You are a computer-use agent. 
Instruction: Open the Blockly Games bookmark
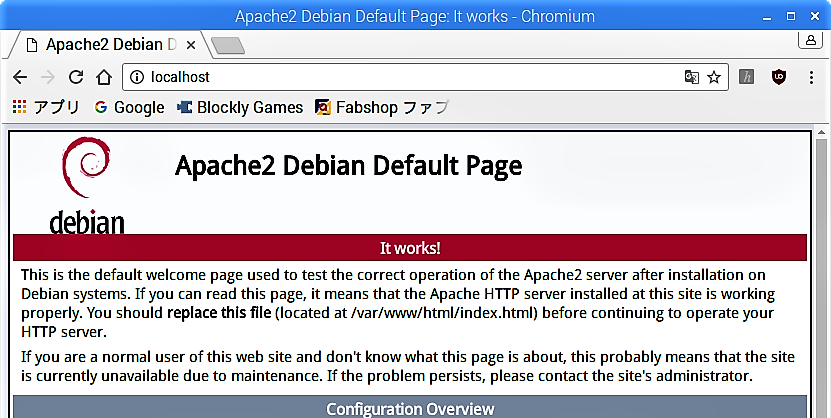tap(240, 108)
